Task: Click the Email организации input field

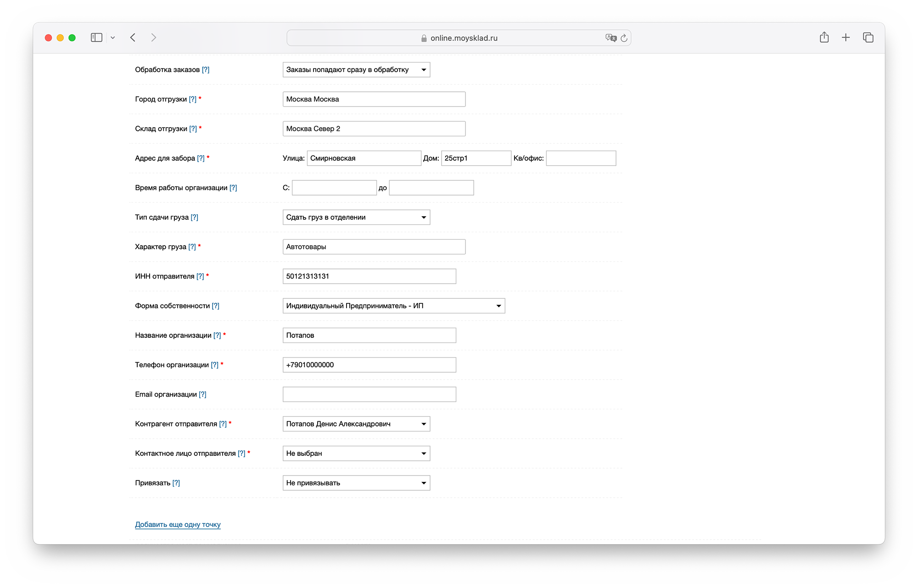Action: click(x=369, y=394)
